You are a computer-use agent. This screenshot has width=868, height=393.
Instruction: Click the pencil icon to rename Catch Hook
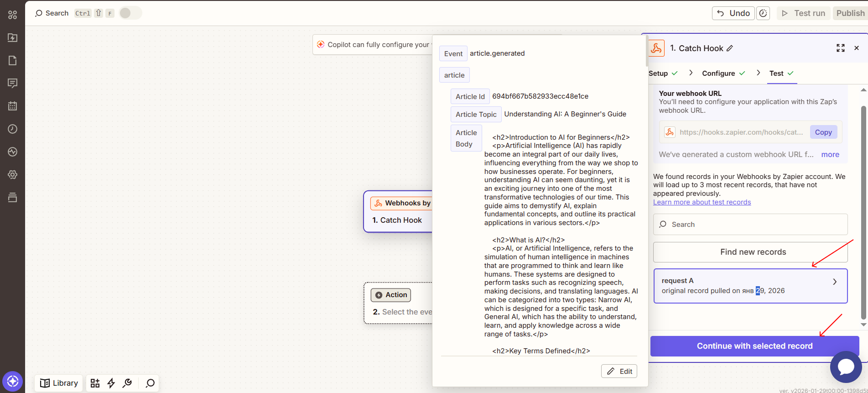point(730,48)
